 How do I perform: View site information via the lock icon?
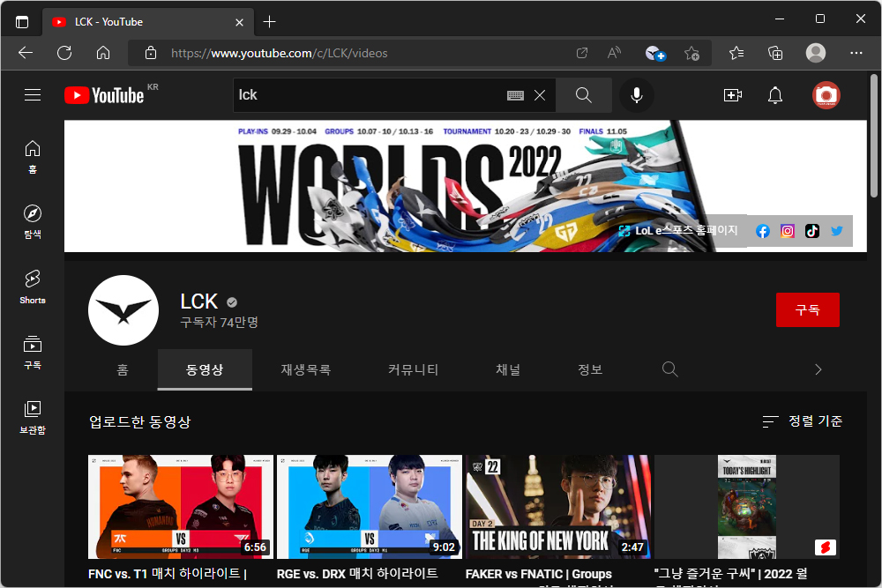pyautogui.click(x=151, y=53)
